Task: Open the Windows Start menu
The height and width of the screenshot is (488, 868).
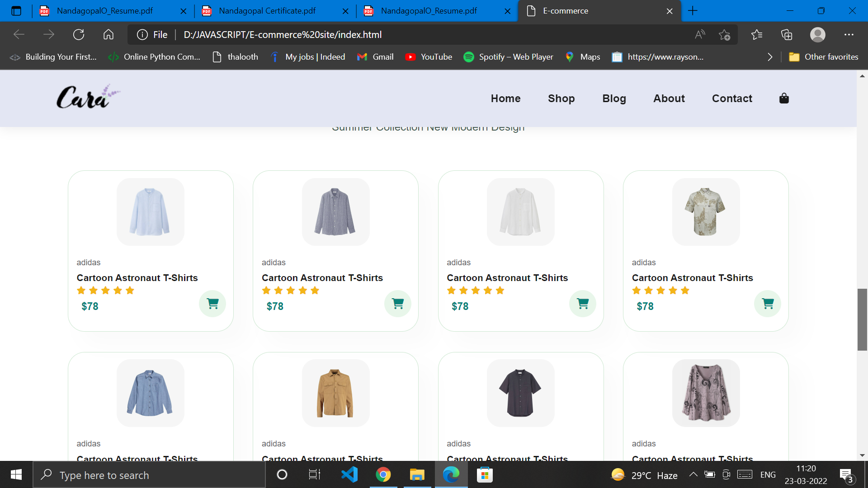Action: pos(16,474)
